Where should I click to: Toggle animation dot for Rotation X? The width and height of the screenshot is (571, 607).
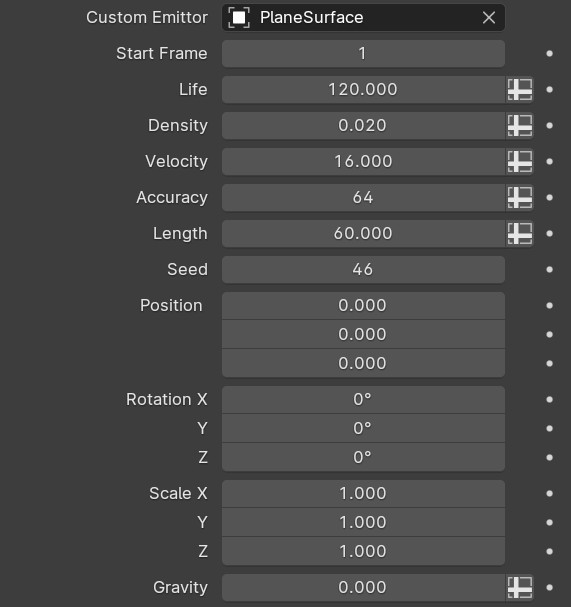[549, 400]
